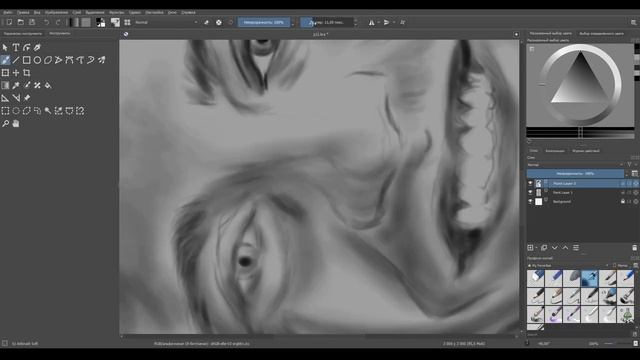This screenshot has height=360, width=640.
Task: Select the Polygonal Selection tool
Action: point(27,111)
